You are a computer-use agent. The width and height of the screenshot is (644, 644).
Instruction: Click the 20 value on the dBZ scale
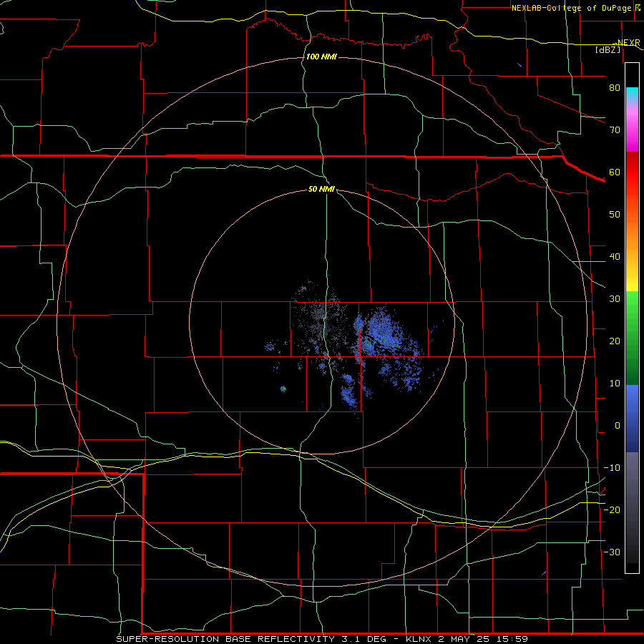[x=615, y=341]
